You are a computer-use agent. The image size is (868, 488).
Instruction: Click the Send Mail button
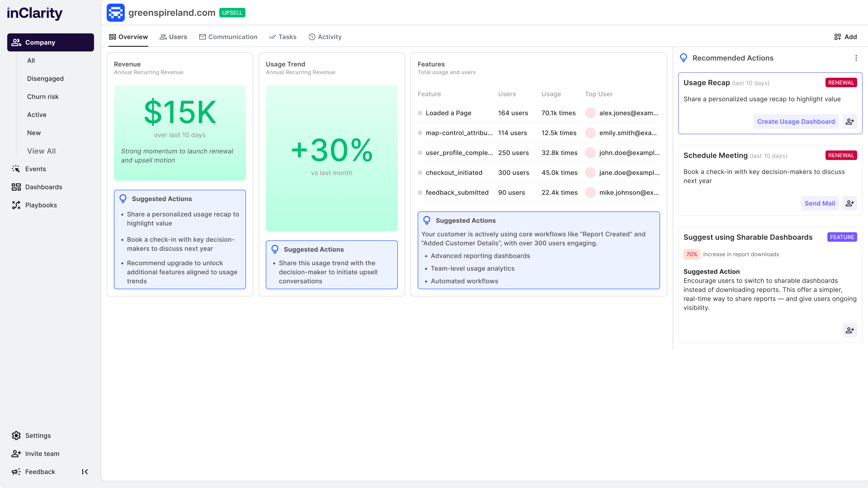(819, 203)
